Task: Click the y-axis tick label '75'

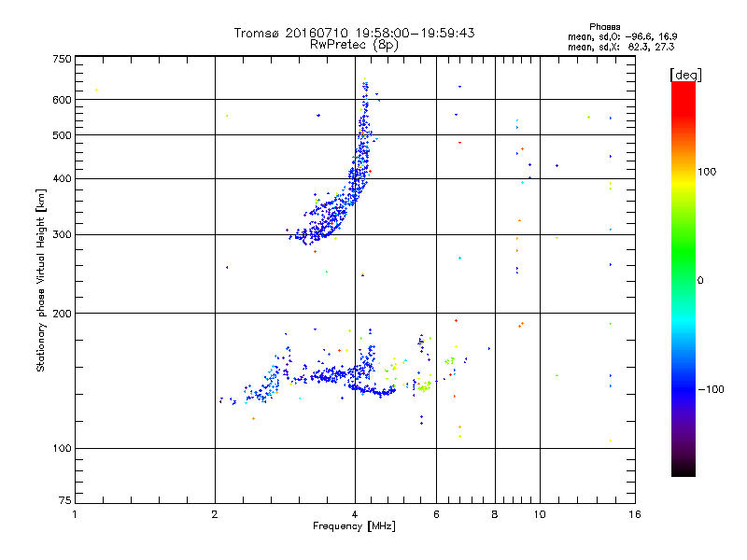Action: coord(65,500)
